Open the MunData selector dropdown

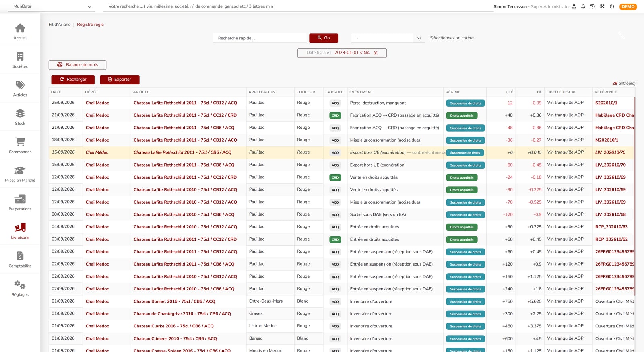(x=52, y=6)
